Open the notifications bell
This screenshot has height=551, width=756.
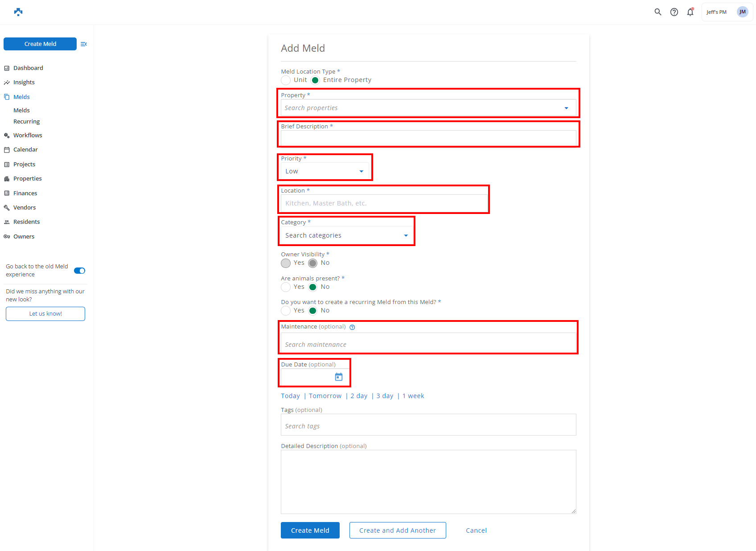[690, 12]
